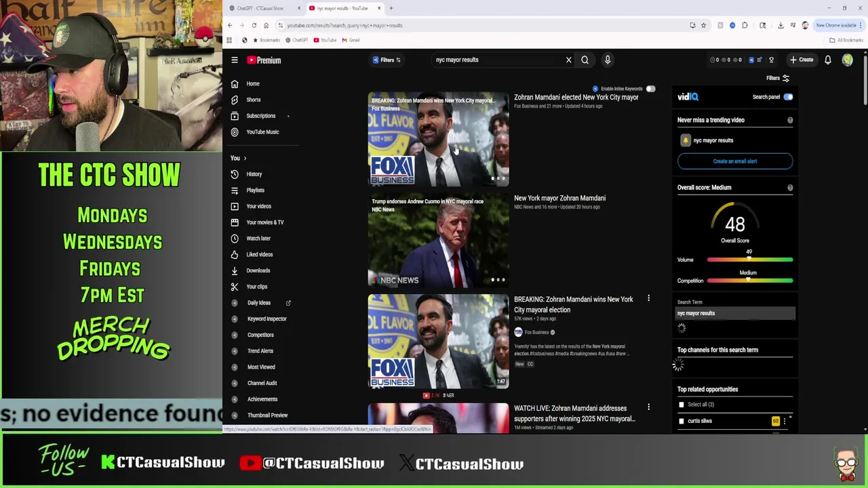Open Fox Business channel name link
The width and height of the screenshot is (868, 488).
coord(536,332)
